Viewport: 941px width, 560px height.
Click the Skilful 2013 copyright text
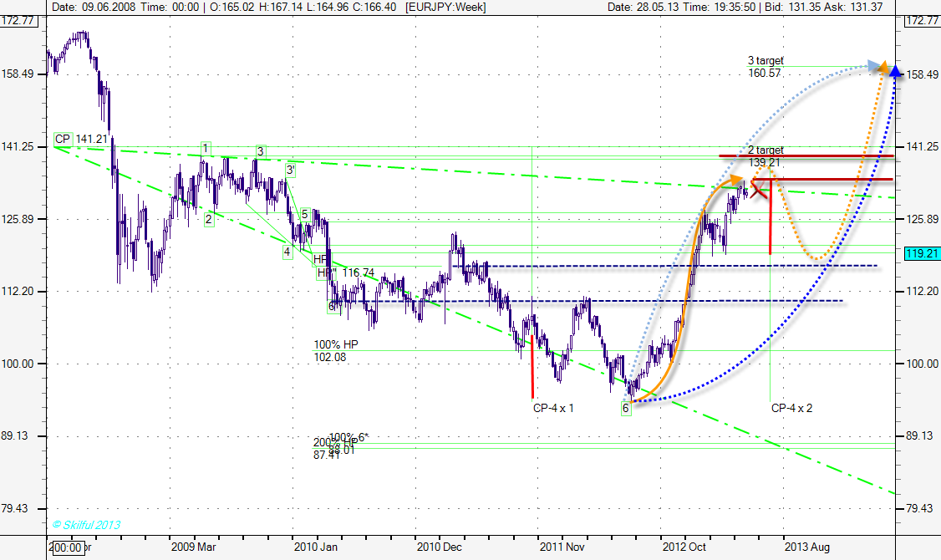[x=87, y=525]
